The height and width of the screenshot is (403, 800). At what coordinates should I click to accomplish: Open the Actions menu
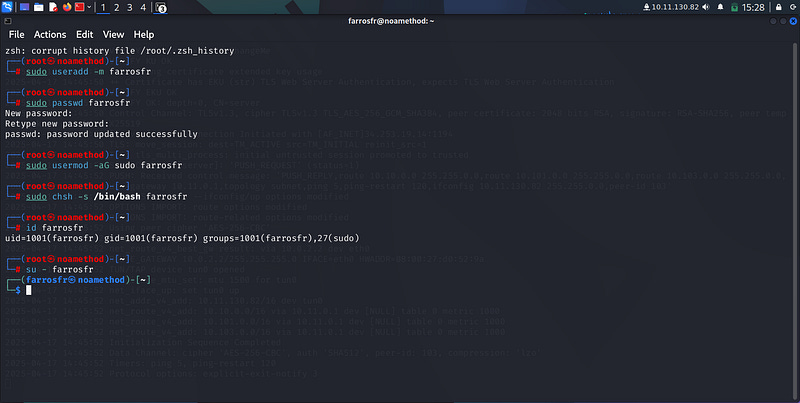50,34
